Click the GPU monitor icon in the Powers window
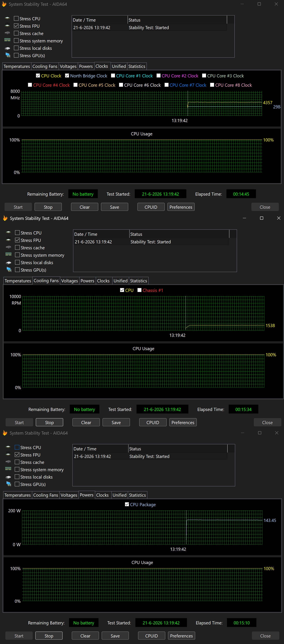 point(9,484)
